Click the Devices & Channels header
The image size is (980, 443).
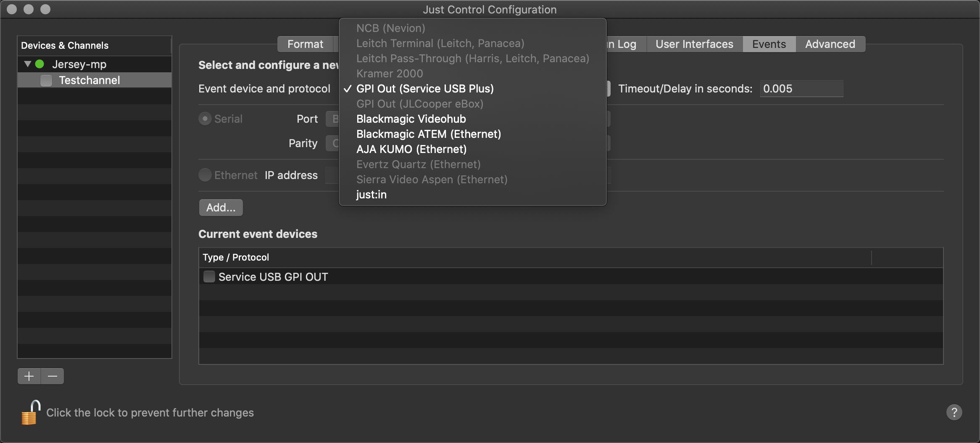(x=95, y=45)
